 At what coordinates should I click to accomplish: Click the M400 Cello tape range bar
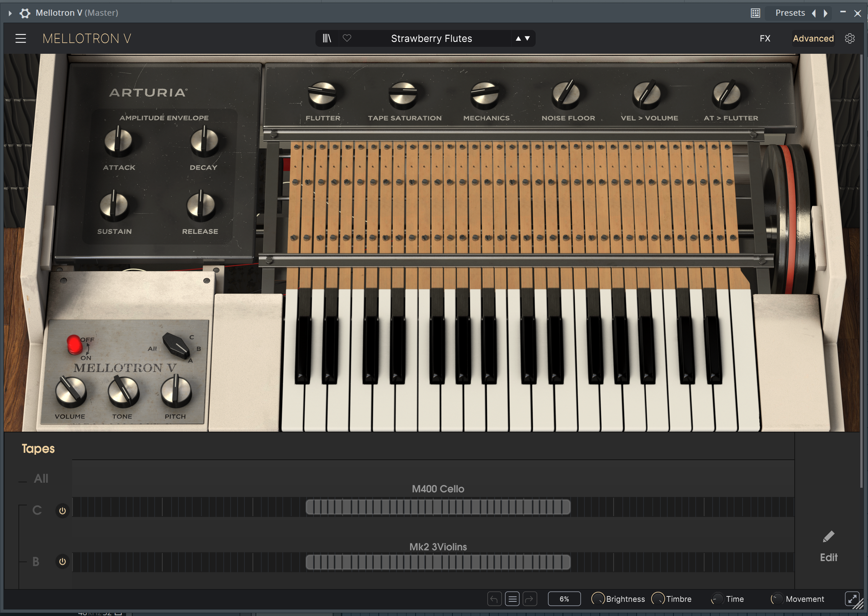tap(438, 507)
